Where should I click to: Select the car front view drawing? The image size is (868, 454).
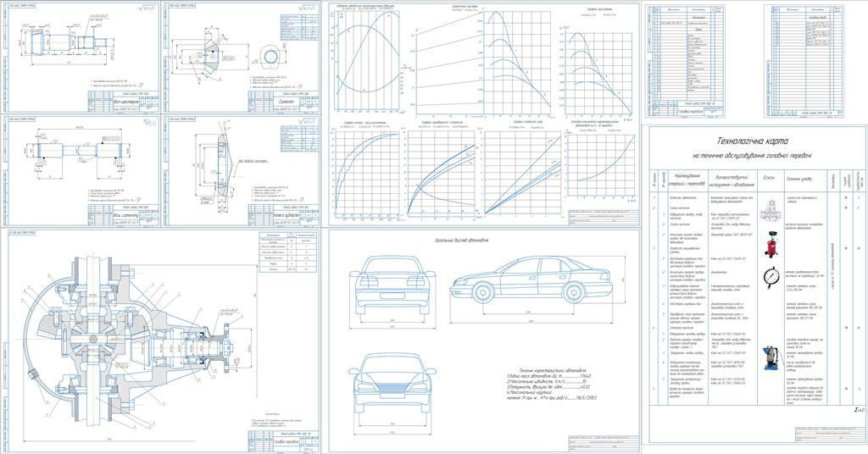tap(393, 384)
